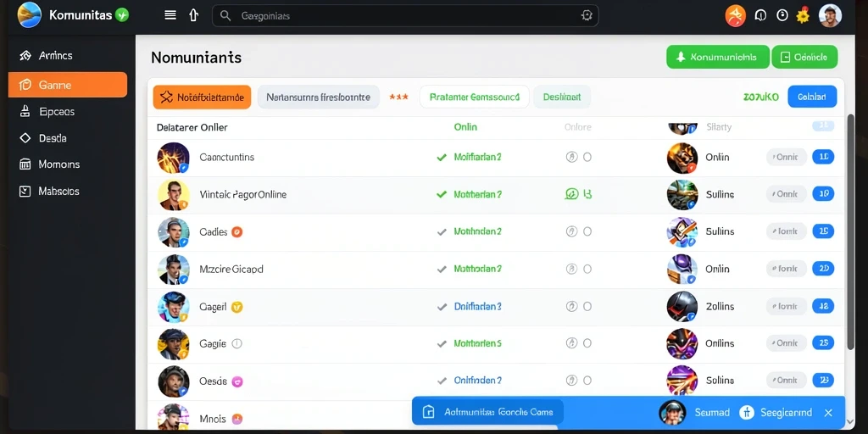868x434 pixels.
Task: Click the vertical scrollbar of the list
Action: pos(851,232)
